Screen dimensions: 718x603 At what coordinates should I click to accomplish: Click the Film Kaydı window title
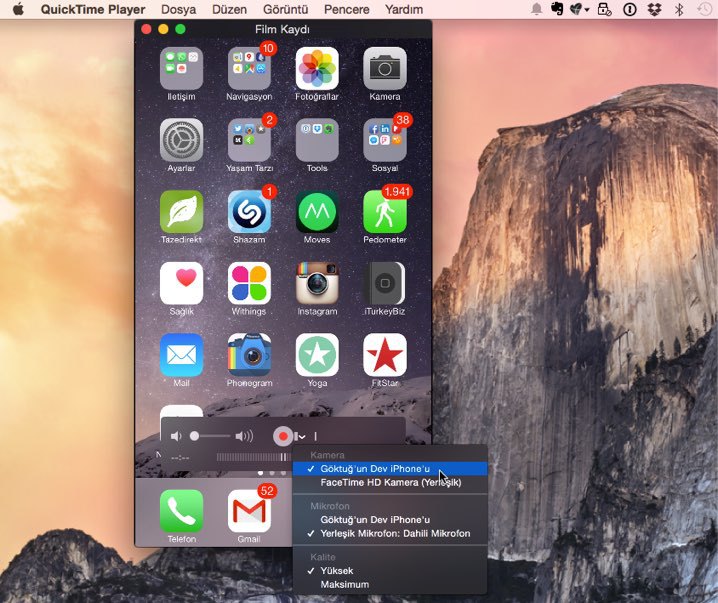[282, 29]
